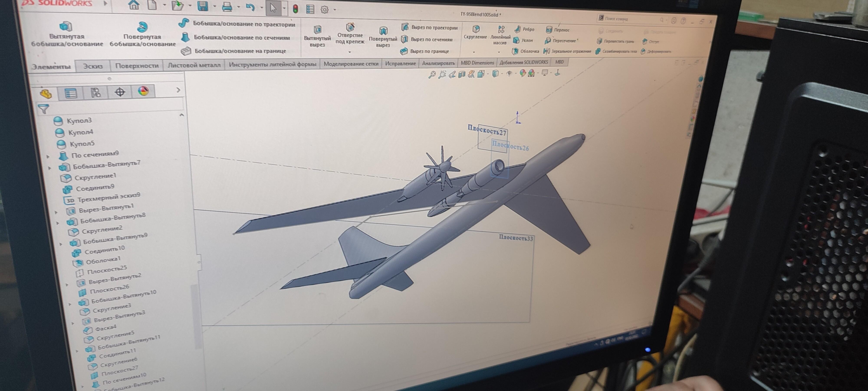Click the Shell (Оболочка) toolbar icon
868x391 pixels.
[x=515, y=51]
